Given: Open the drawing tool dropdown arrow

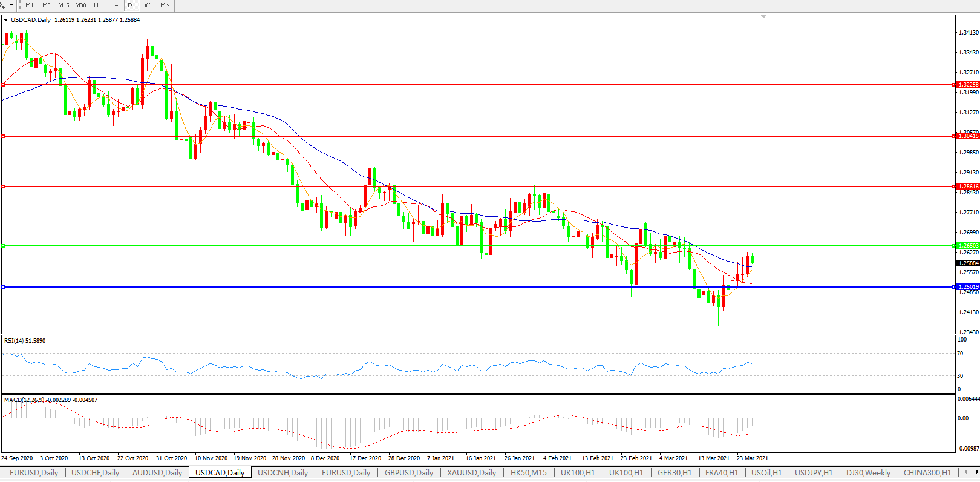Looking at the screenshot, I should (x=11, y=5).
